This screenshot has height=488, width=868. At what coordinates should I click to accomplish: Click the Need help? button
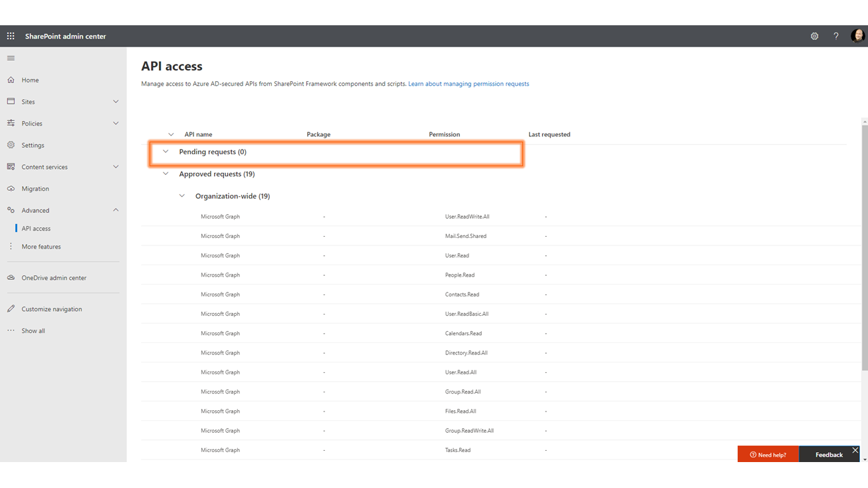(768, 455)
